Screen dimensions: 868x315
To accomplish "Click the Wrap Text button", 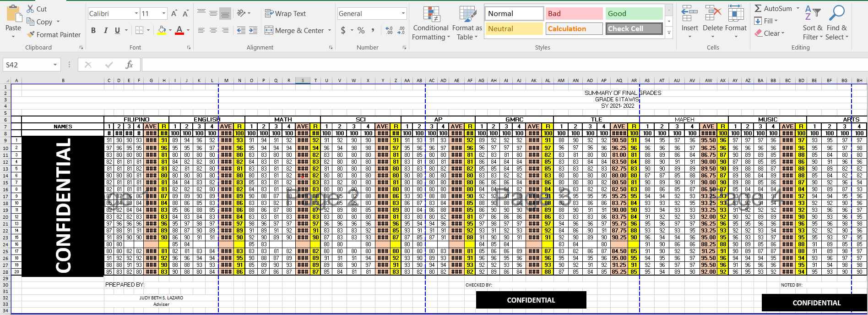I will coord(285,14).
